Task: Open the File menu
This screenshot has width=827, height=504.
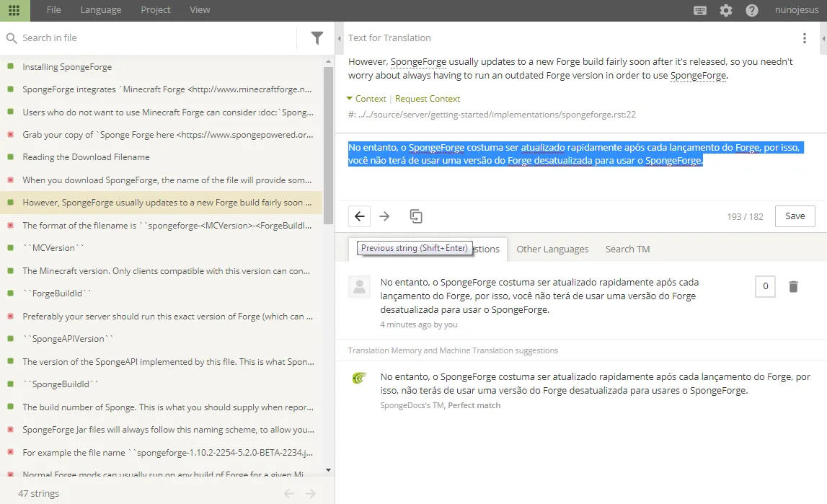Action: pyautogui.click(x=54, y=10)
